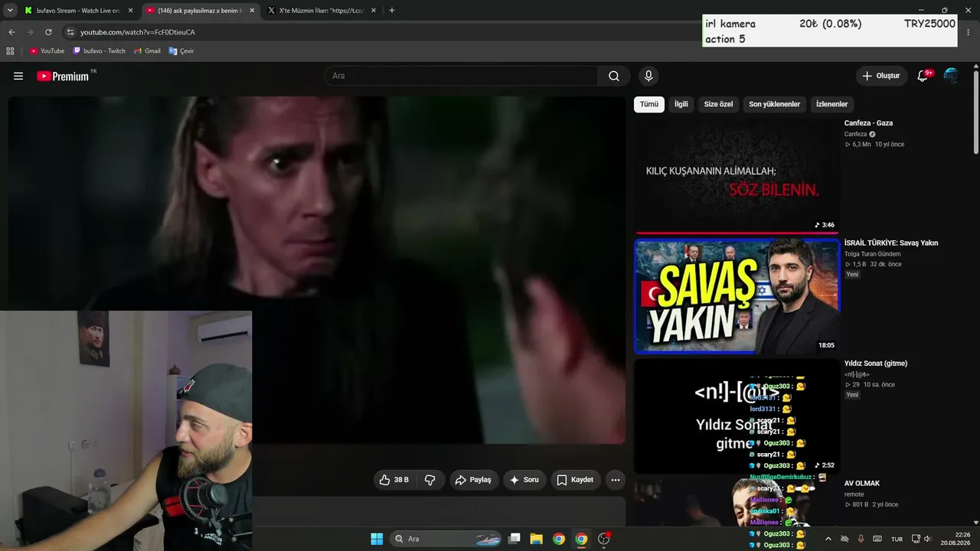Click the main video player frame
This screenshot has width=980, height=551.
317,269
